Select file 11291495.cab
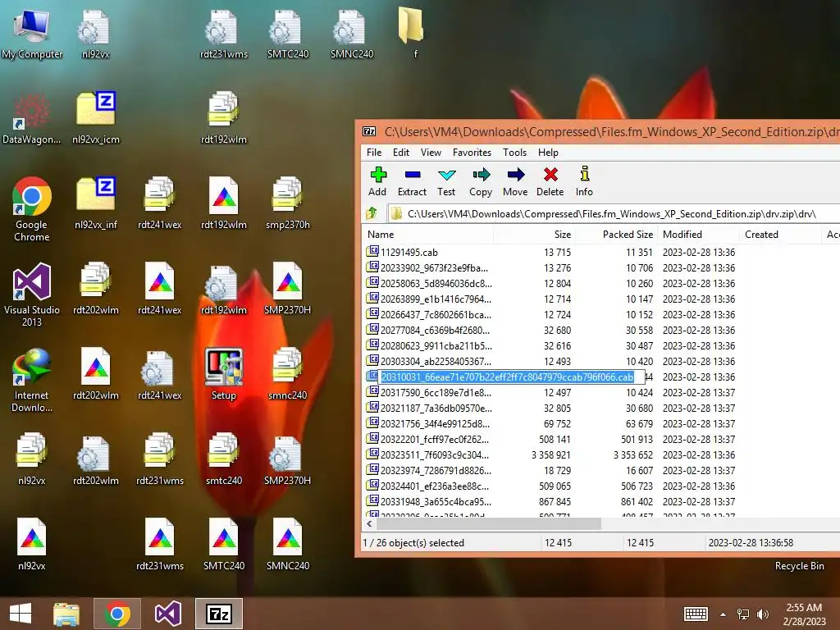The width and height of the screenshot is (840, 630). click(409, 253)
